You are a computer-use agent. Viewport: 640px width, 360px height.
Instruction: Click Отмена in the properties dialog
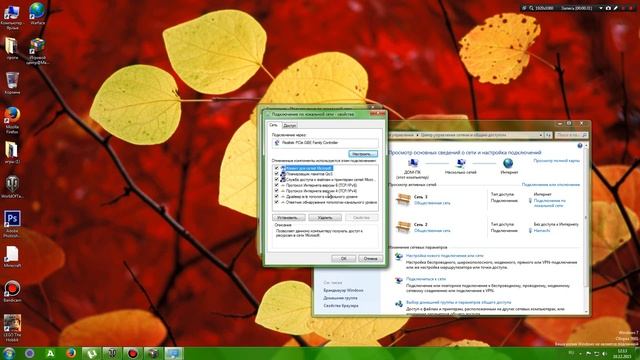coord(370,258)
